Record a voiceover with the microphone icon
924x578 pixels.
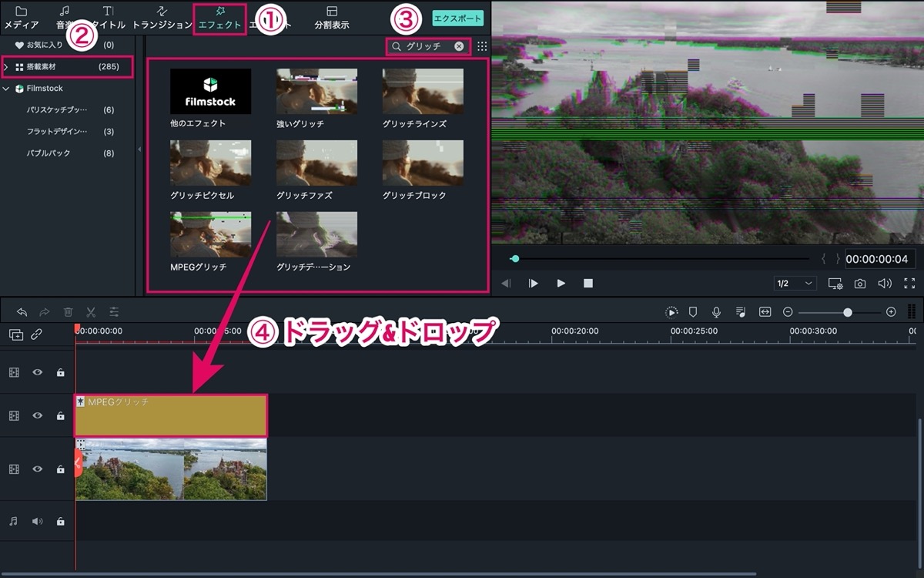coord(717,312)
